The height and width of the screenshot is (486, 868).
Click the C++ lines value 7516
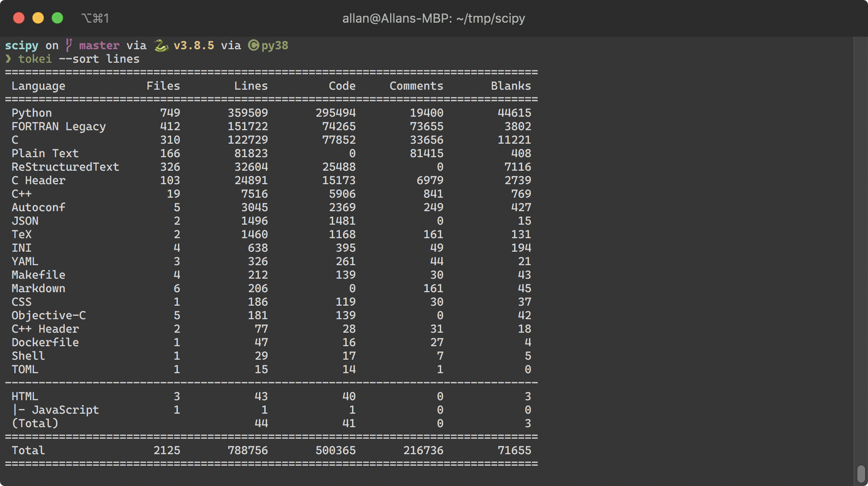tap(255, 194)
